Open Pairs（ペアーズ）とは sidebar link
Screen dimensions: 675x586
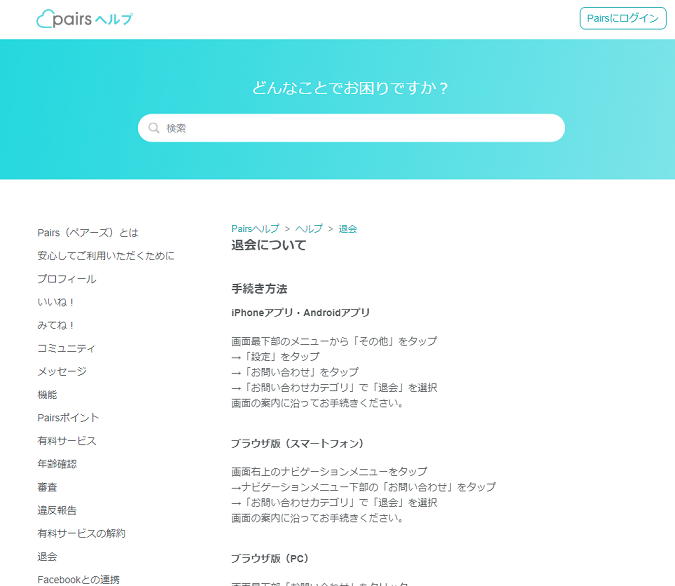(x=88, y=233)
